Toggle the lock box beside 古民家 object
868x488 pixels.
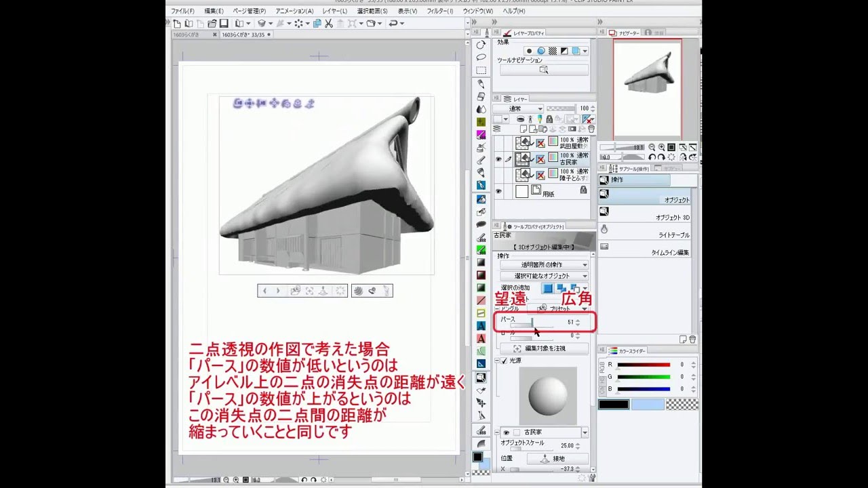(517, 432)
